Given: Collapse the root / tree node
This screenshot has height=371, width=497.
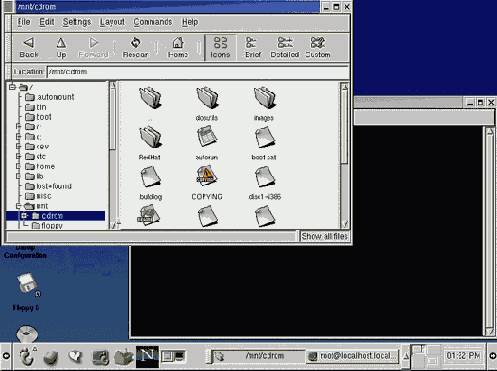Looking at the screenshot, I should pos(12,87).
